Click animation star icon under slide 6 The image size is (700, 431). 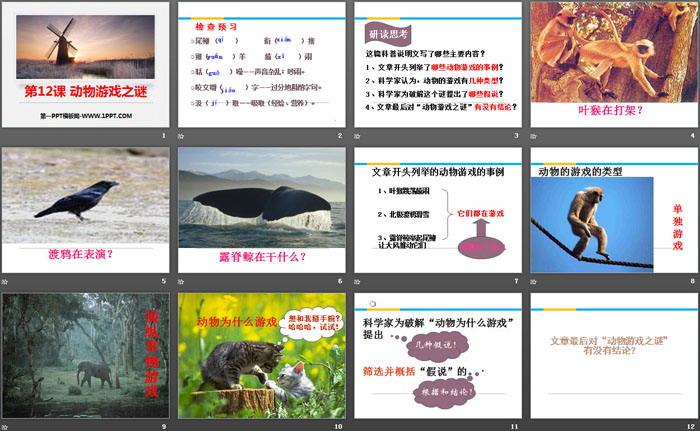[181, 281]
